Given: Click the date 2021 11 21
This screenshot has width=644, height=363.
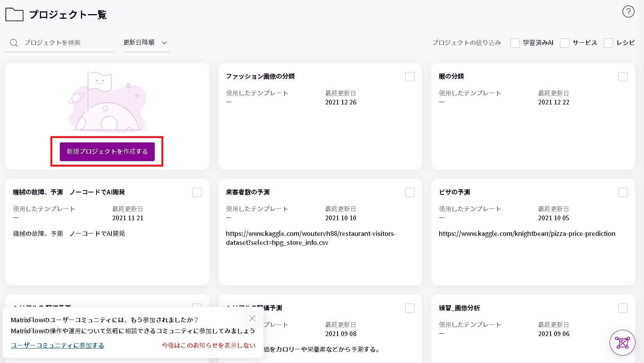Looking at the screenshot, I should coord(128,218).
